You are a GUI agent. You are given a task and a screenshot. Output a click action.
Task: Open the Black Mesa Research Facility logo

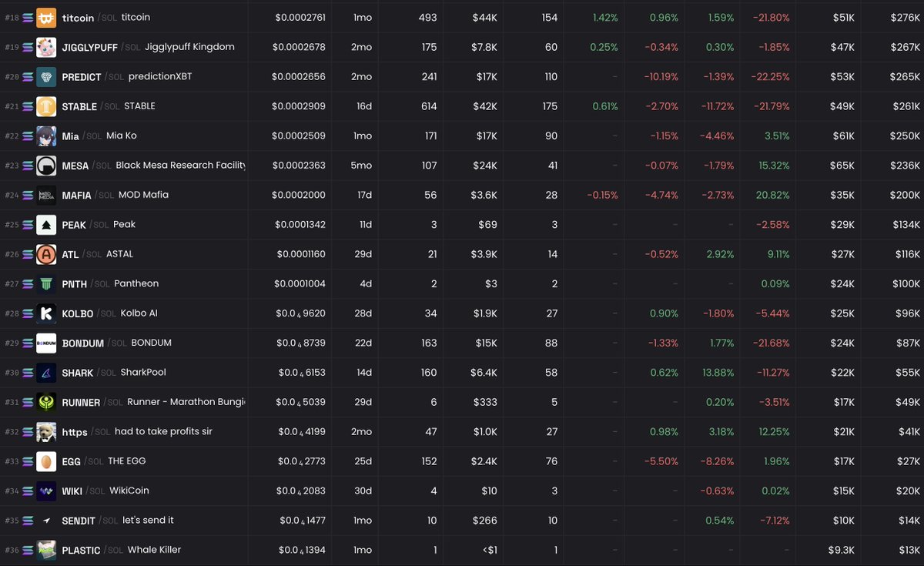46,166
